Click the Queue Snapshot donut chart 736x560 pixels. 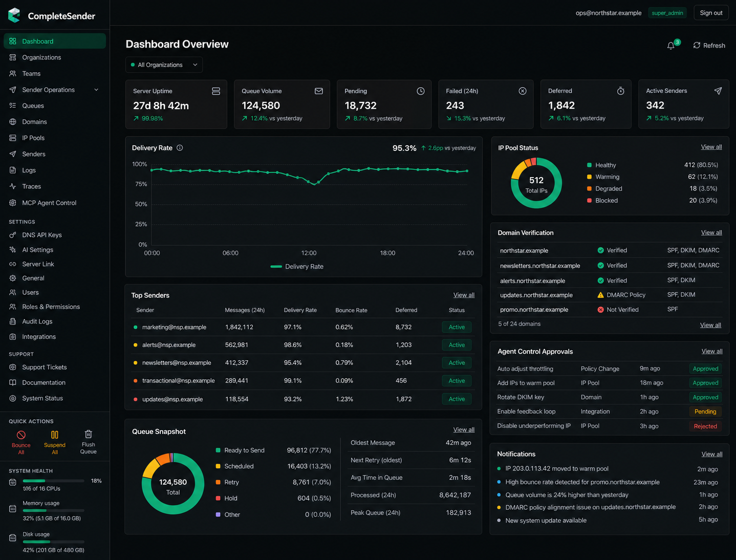click(x=173, y=483)
